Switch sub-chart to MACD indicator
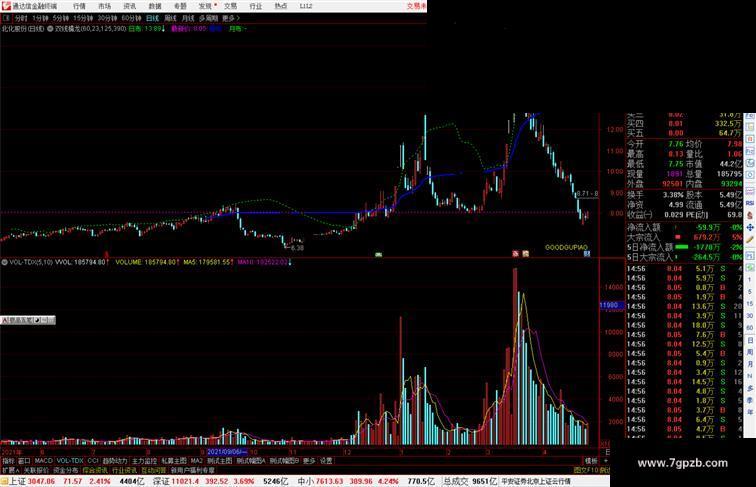 (x=43, y=461)
